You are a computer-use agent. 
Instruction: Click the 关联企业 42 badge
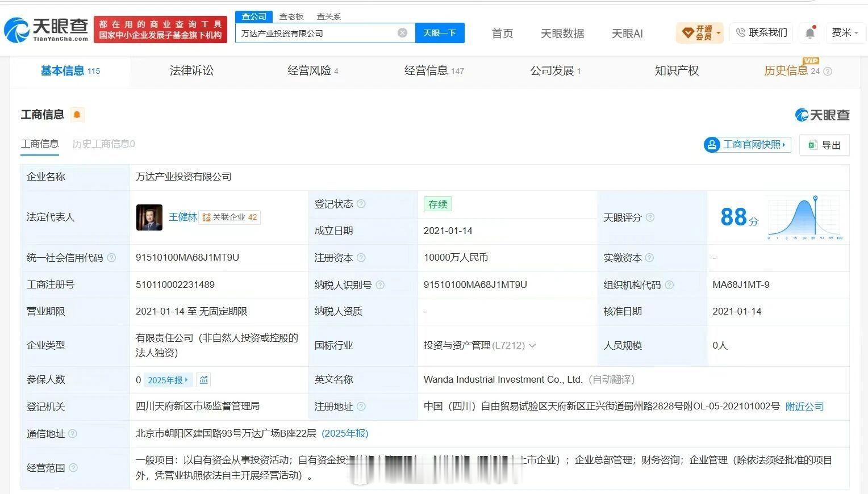[229, 217]
